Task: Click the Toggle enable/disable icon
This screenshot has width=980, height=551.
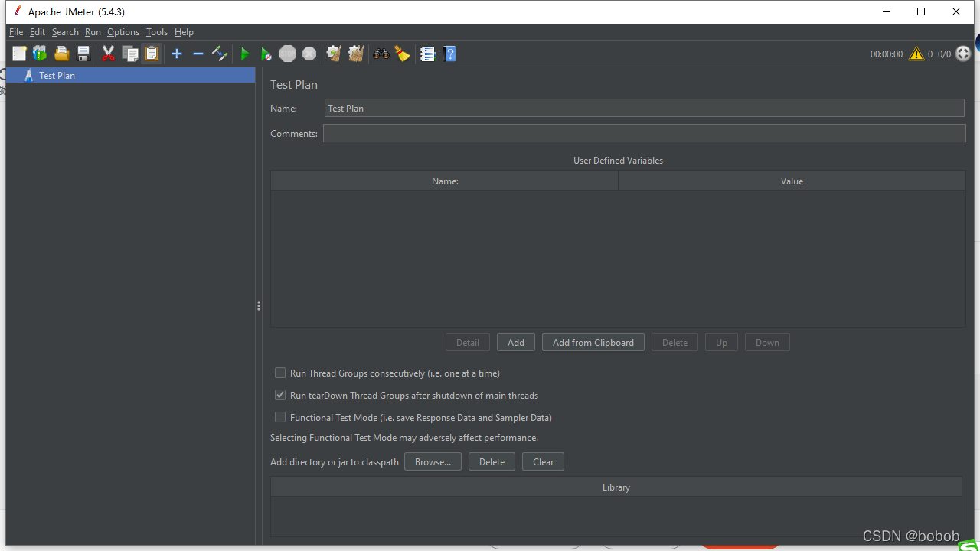Action: click(x=220, y=54)
